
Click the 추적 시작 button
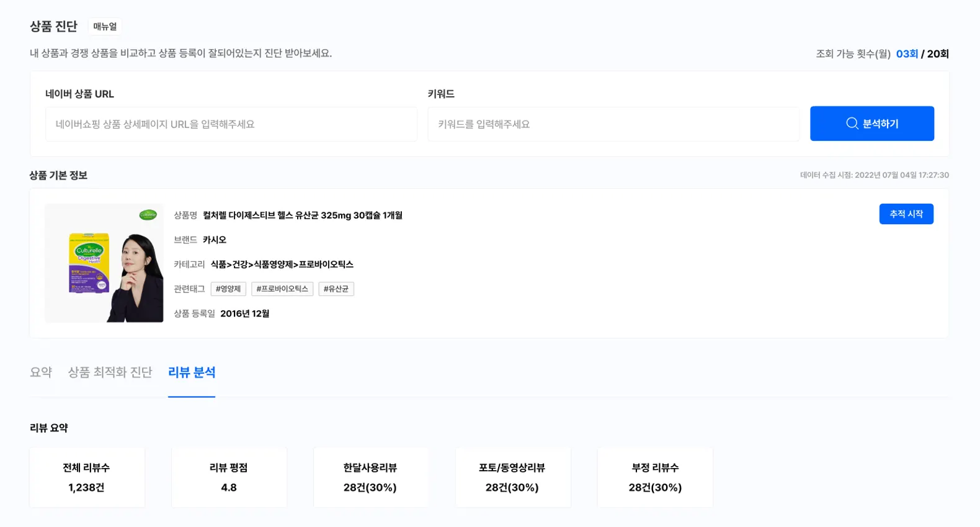pyautogui.click(x=906, y=214)
